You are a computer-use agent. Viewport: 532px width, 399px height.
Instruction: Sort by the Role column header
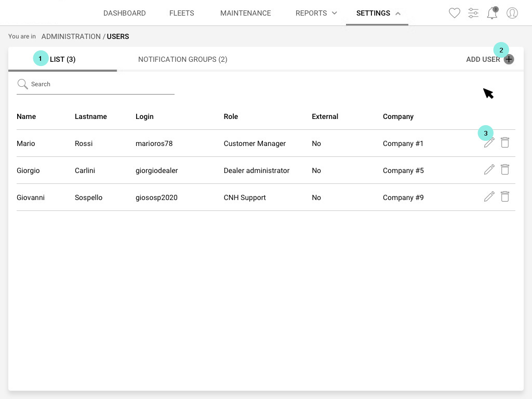click(x=231, y=116)
